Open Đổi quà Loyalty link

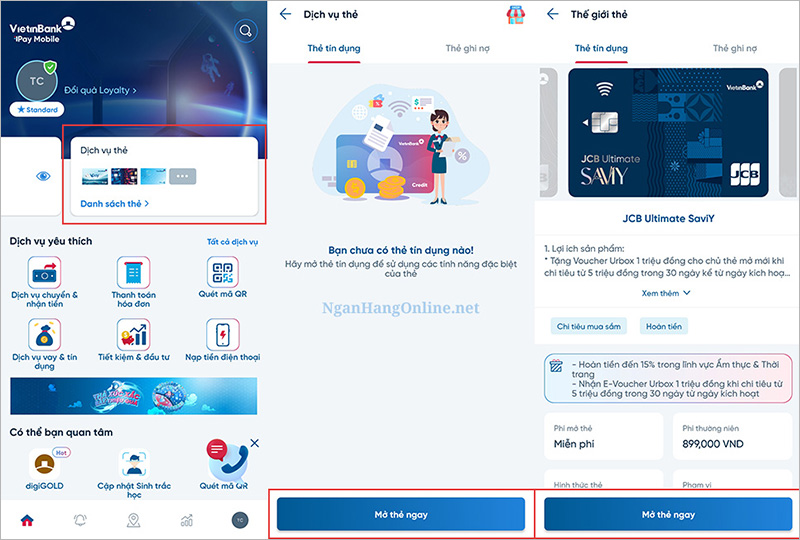point(100,90)
